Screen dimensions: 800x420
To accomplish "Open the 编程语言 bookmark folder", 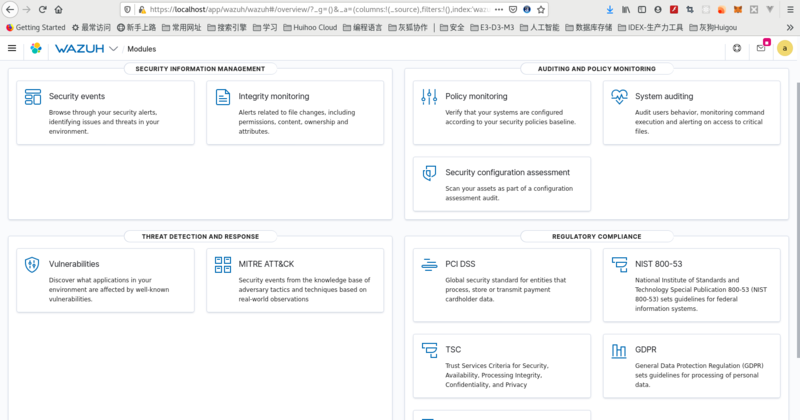I will [362, 28].
